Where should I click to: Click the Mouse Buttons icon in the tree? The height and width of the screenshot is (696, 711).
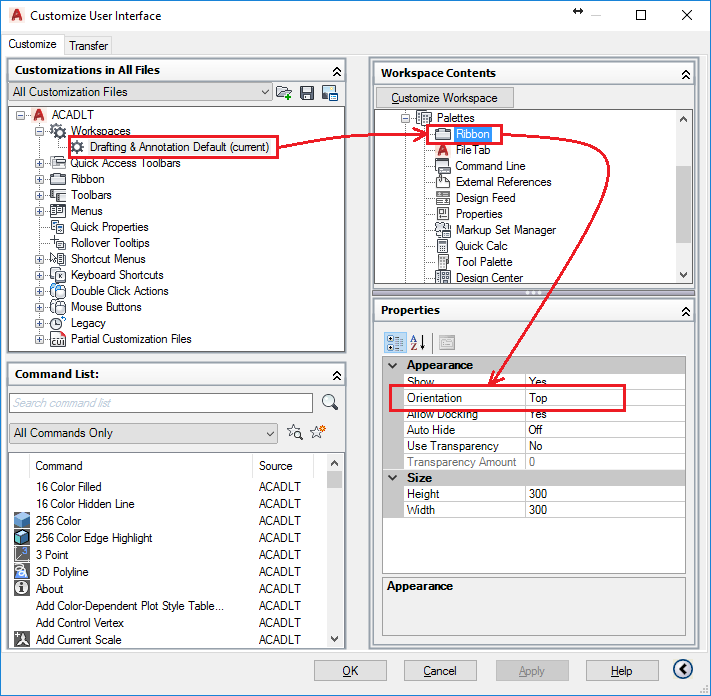click(58, 307)
